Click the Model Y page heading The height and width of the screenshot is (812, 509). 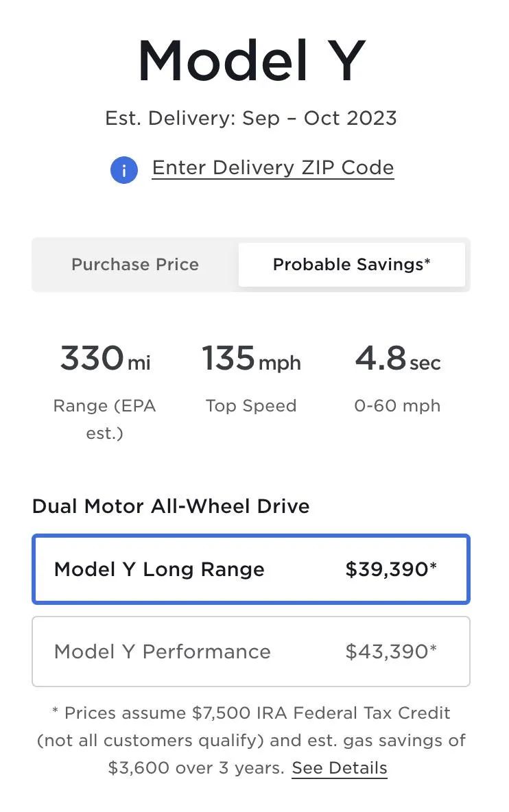(x=252, y=61)
